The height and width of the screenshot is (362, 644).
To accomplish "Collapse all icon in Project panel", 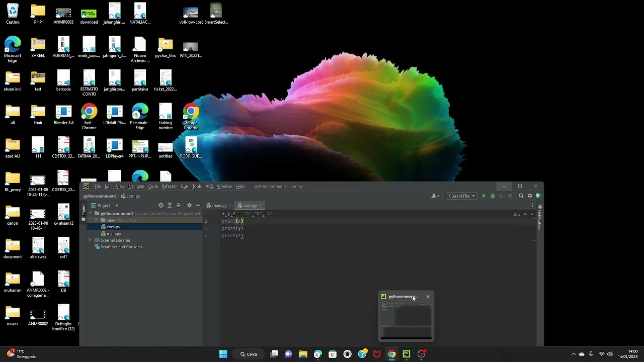I will tap(178, 205).
